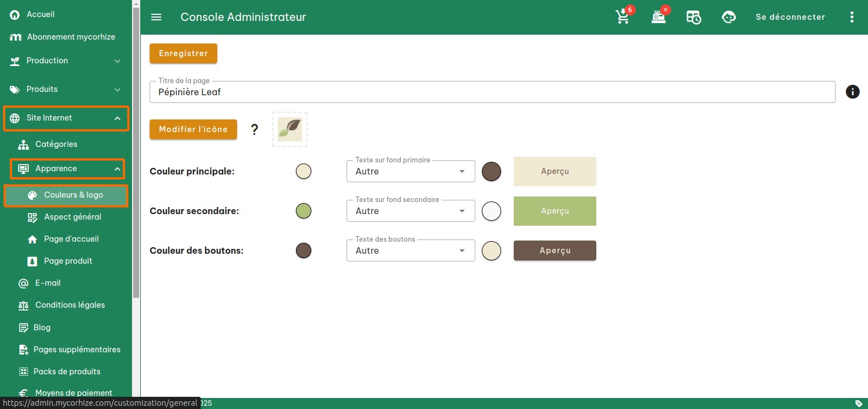Go to Aspect général menu item
The width and height of the screenshot is (868, 409).
pos(73,217)
